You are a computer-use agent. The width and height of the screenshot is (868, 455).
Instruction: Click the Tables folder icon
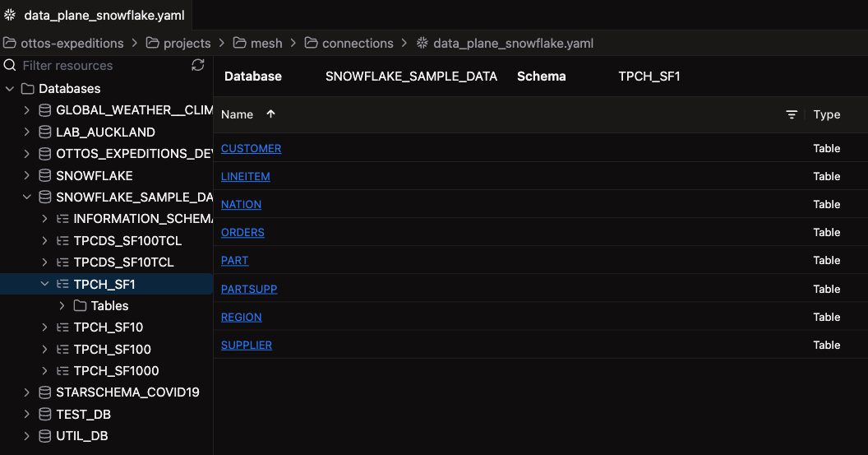(x=81, y=306)
